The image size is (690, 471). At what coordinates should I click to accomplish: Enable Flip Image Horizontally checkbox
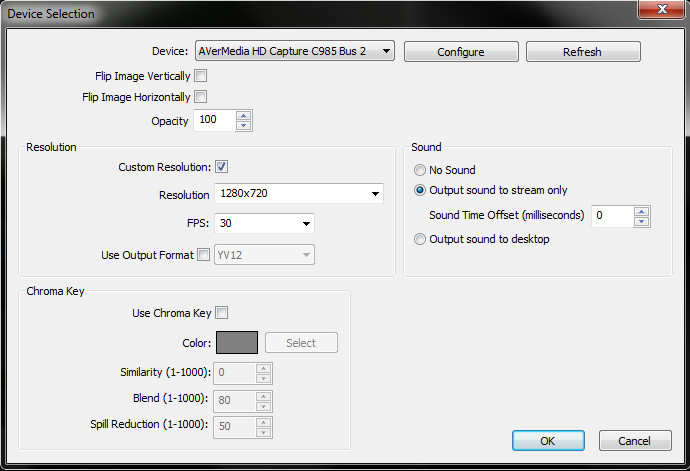[201, 96]
